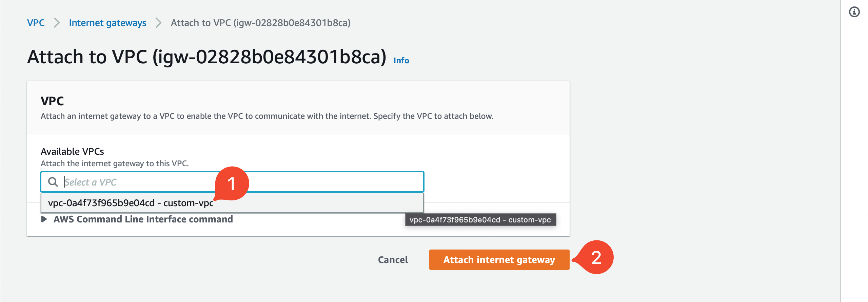Image resolution: width=868 pixels, height=302 pixels.
Task: Click the chevron separator after VPC breadcrumb
Action: pos(57,23)
